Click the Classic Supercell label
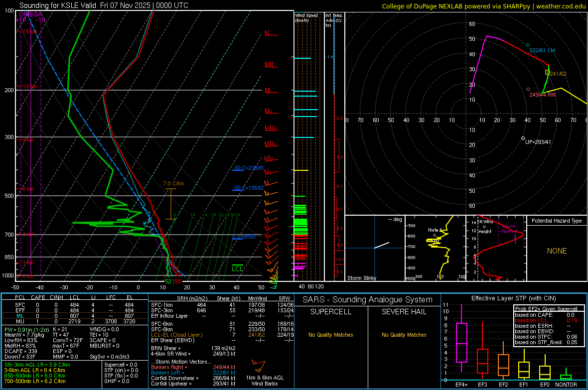The height and width of the screenshot is (390, 588). [x=509, y=229]
